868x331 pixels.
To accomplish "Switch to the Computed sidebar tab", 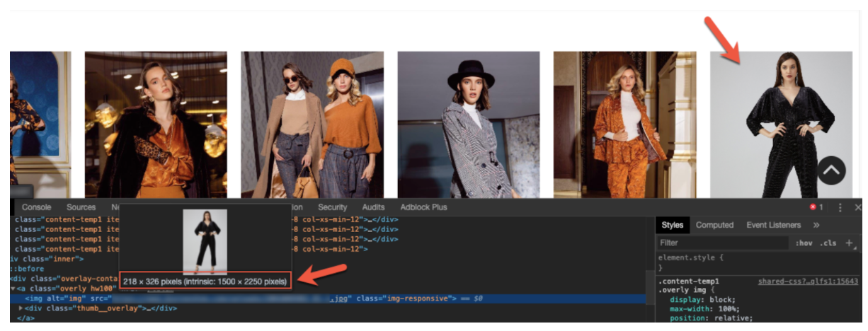I will point(714,225).
